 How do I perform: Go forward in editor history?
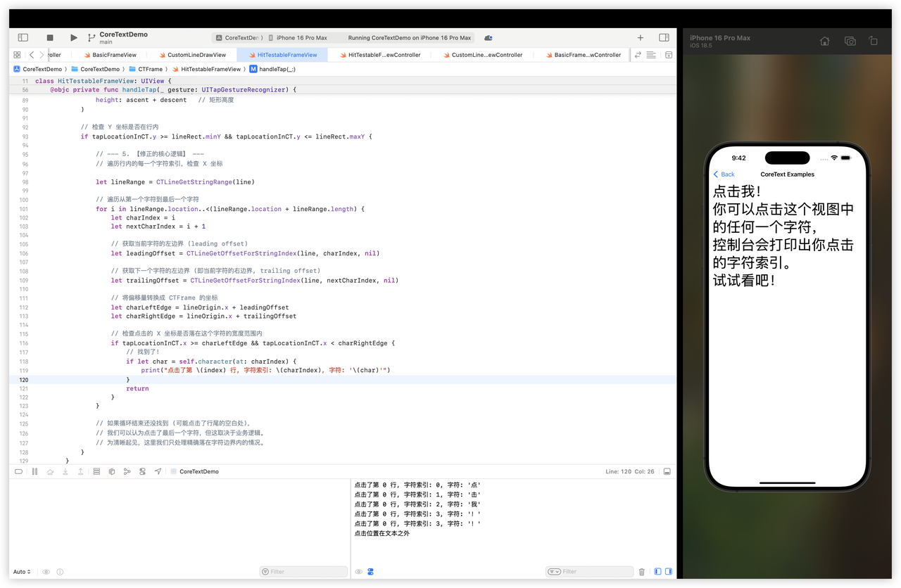tap(42, 55)
